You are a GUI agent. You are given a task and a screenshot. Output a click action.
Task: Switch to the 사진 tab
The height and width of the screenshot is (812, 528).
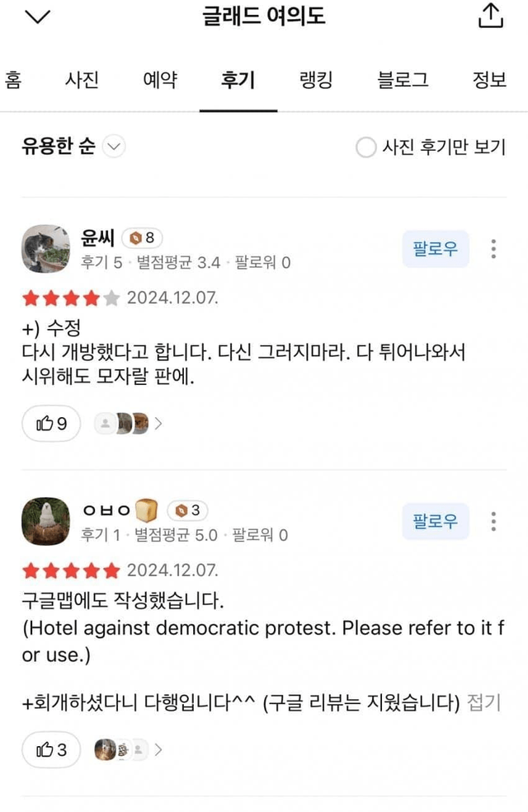tap(82, 79)
